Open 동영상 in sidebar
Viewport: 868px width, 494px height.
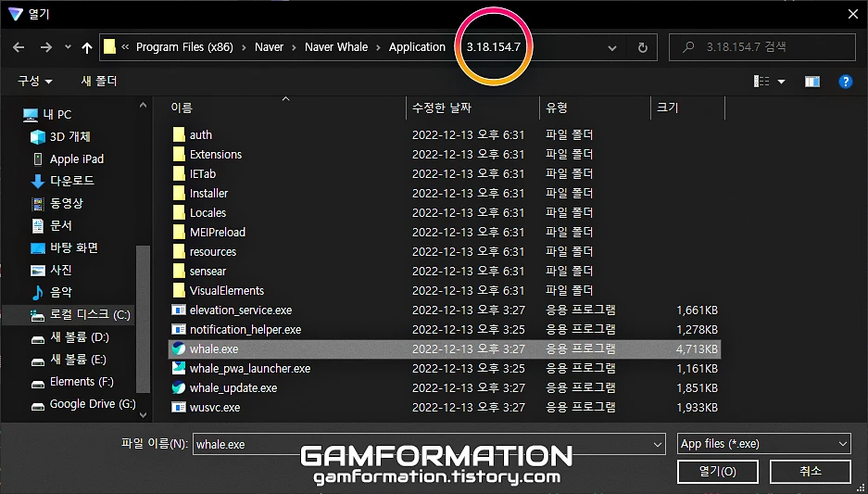57,203
